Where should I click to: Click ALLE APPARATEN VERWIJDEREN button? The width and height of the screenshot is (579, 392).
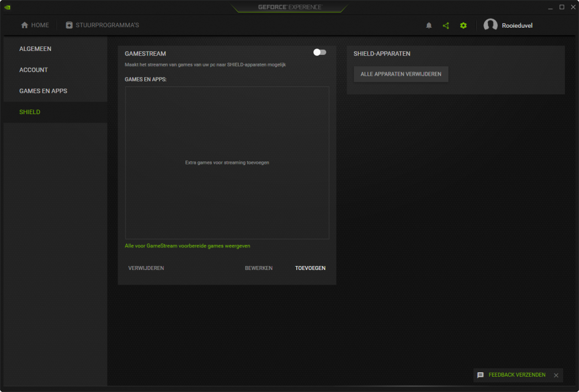click(x=401, y=74)
